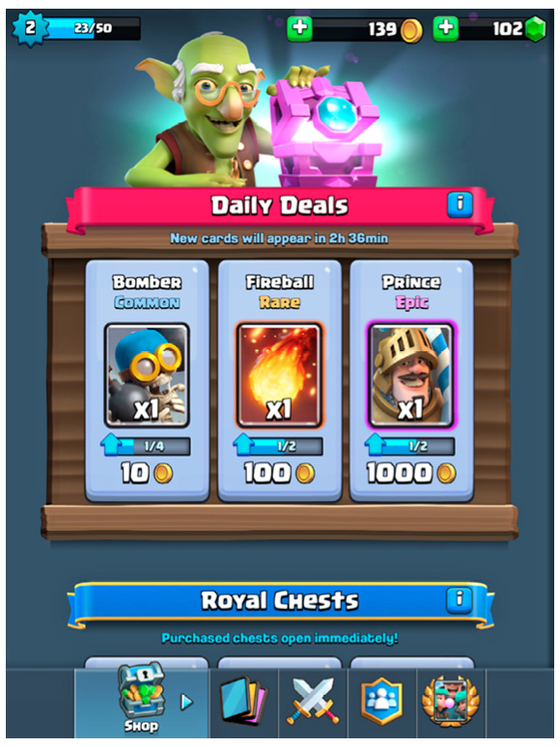The width and height of the screenshot is (560, 747).
Task: Tap the Prince card artwork
Action: coord(411,375)
